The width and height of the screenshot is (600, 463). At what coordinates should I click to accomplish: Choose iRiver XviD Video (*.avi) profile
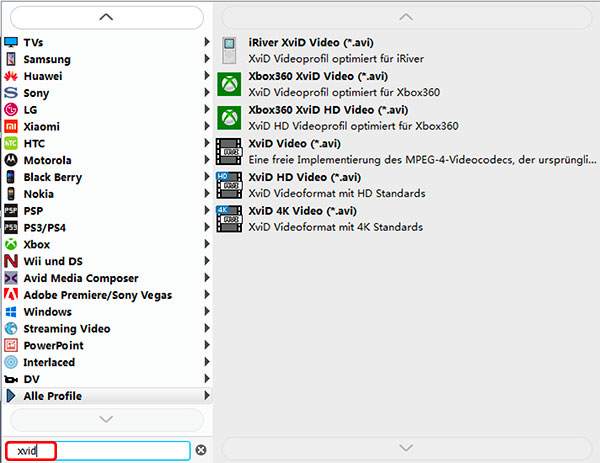[x=406, y=50]
